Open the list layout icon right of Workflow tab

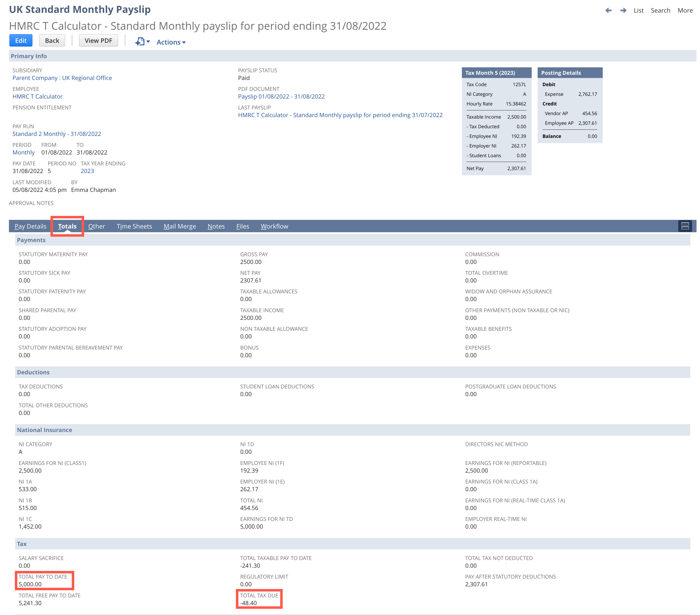[685, 226]
